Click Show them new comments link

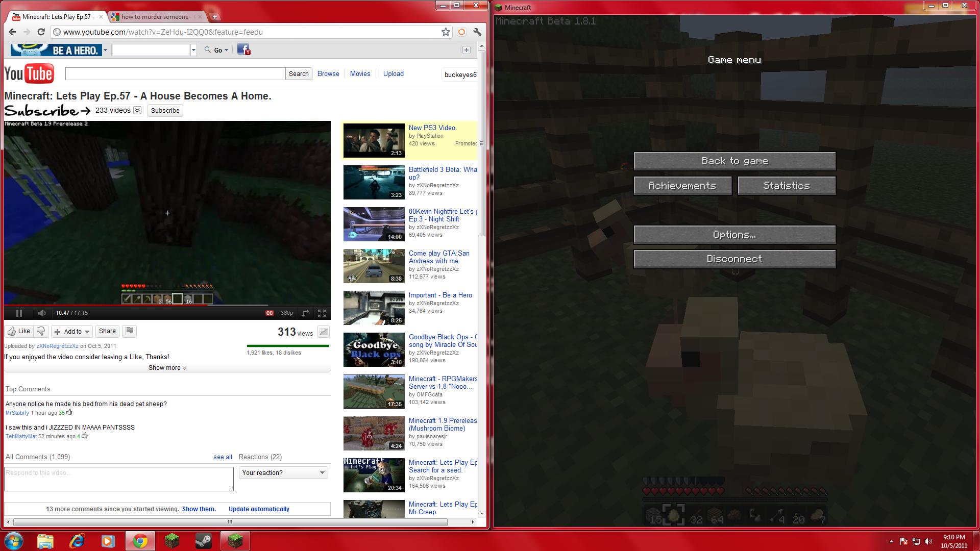pyautogui.click(x=199, y=509)
